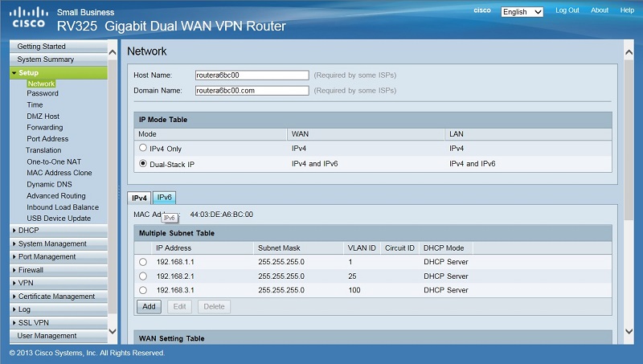Click the sidebar scroll up arrow
Screen dimensions: 643x364
pyautogui.click(x=113, y=52)
